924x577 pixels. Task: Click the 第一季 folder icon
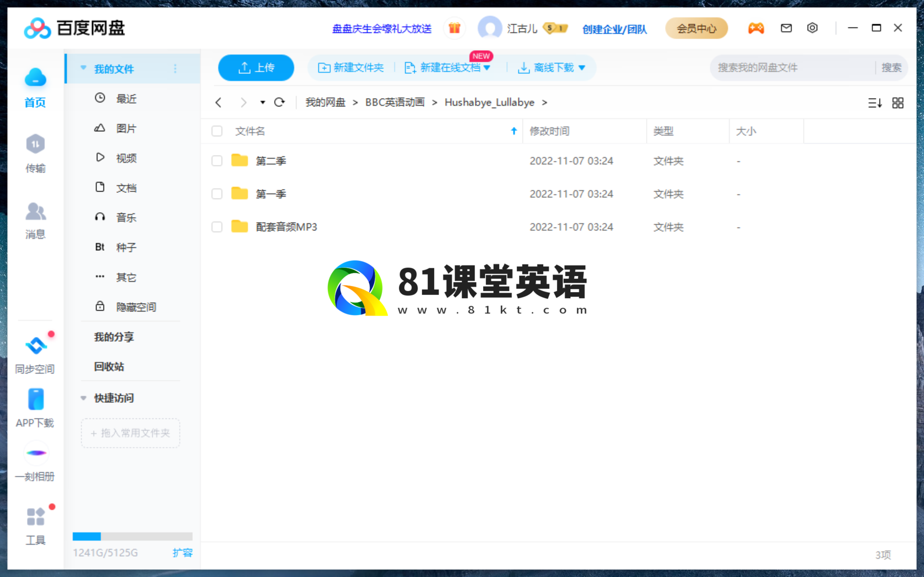pyautogui.click(x=239, y=193)
